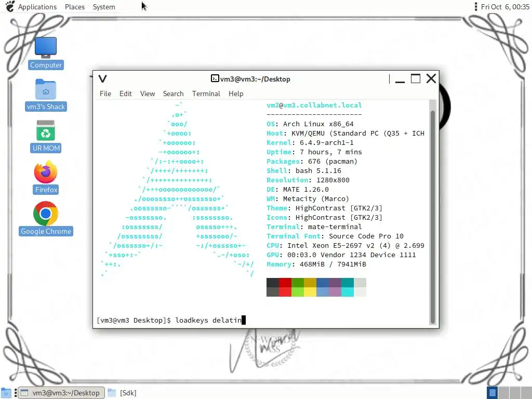Switch to the first workspace in switcher
This screenshot has height=399, width=532.
(x=493, y=393)
